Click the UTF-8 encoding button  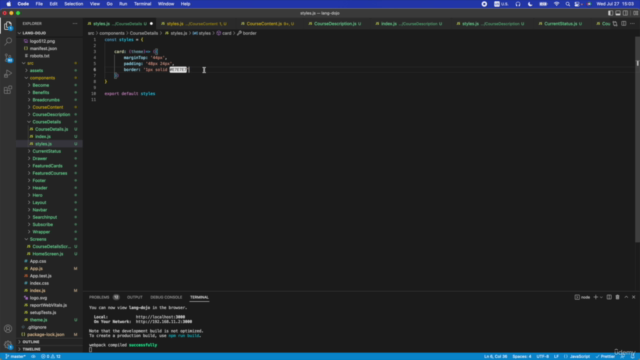coord(542,356)
